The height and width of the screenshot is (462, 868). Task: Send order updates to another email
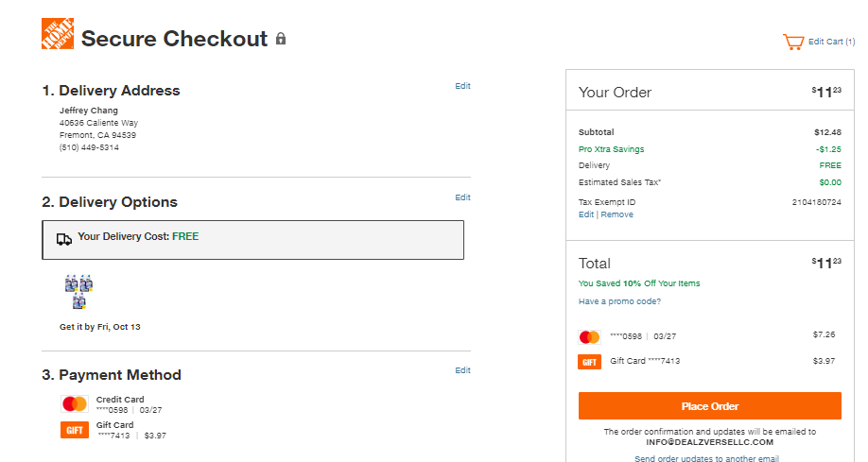(707, 458)
